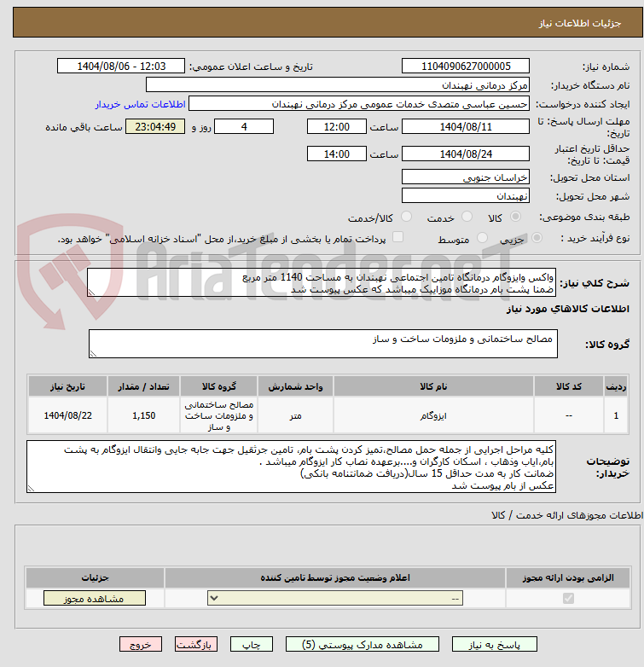The height and width of the screenshot is (667, 644).
Task: Click the ردیف column header
Action: (x=616, y=386)
